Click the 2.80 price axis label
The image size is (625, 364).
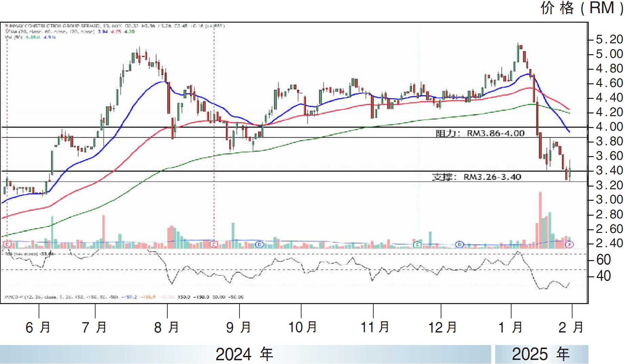click(609, 214)
